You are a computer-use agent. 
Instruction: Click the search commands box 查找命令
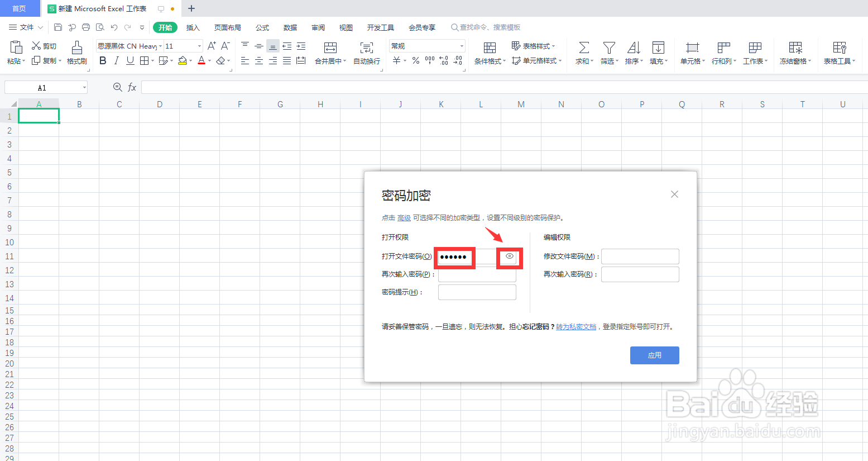tap(486, 27)
